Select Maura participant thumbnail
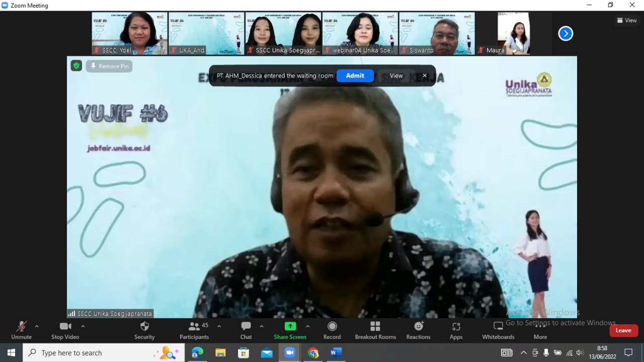Viewport: 644px width, 362px height. (x=514, y=33)
